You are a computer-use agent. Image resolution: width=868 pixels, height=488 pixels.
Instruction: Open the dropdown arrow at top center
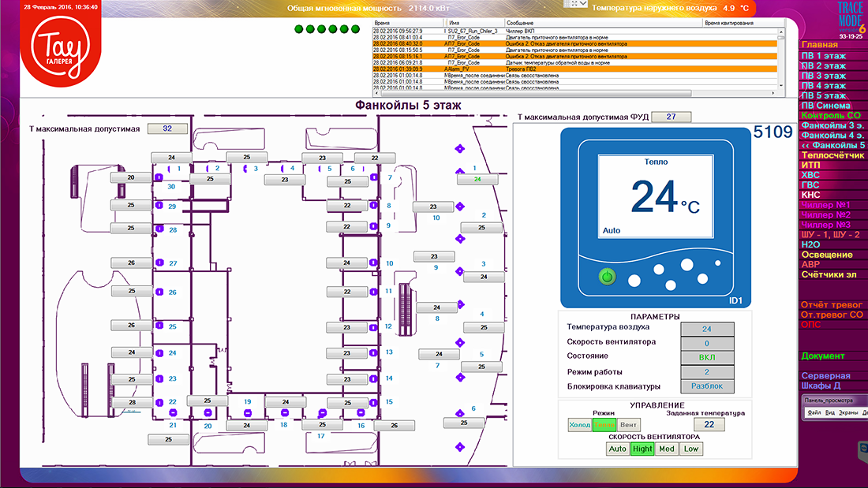click(x=575, y=4)
